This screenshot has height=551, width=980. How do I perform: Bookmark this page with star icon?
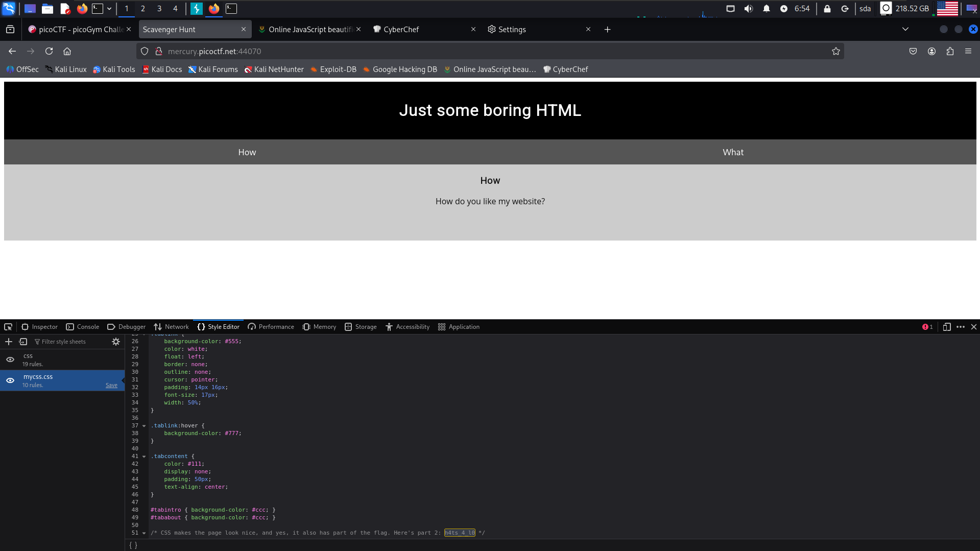point(835,51)
